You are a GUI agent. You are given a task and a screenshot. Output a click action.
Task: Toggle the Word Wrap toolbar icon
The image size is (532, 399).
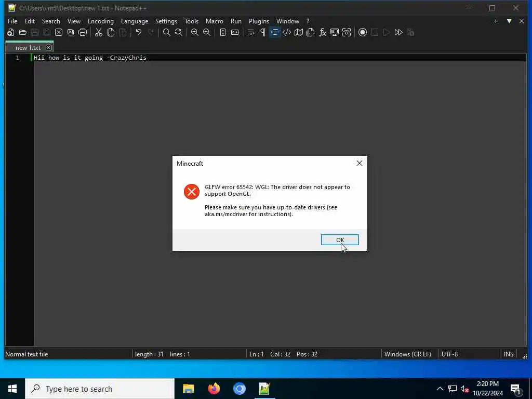point(251,33)
